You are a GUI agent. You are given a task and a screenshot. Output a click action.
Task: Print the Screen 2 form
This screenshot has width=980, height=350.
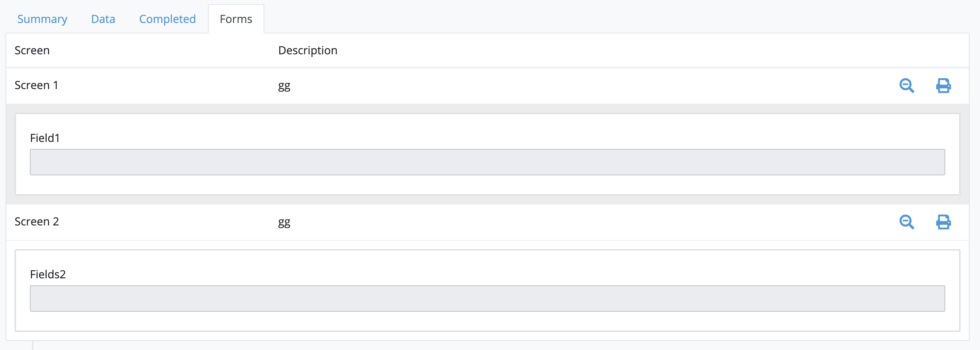(943, 222)
